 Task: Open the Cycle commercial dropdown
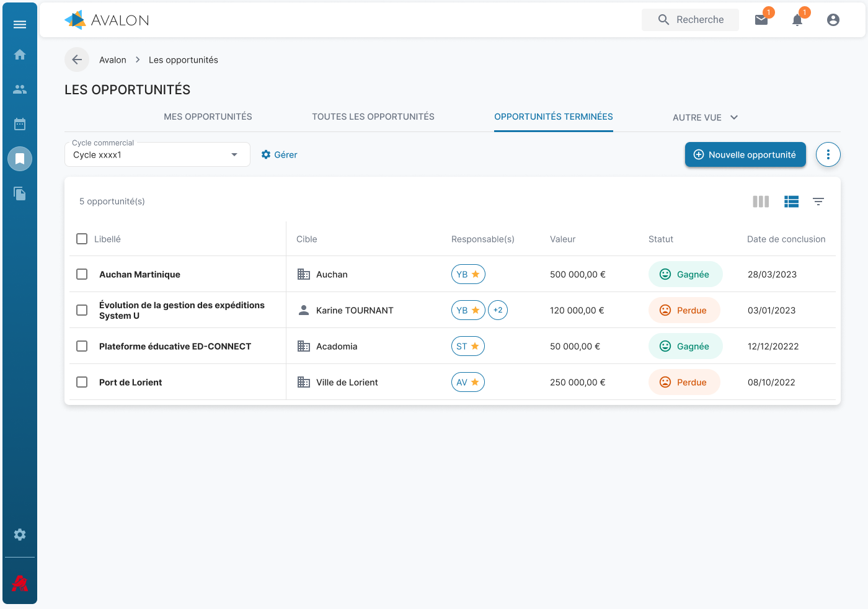(x=157, y=155)
